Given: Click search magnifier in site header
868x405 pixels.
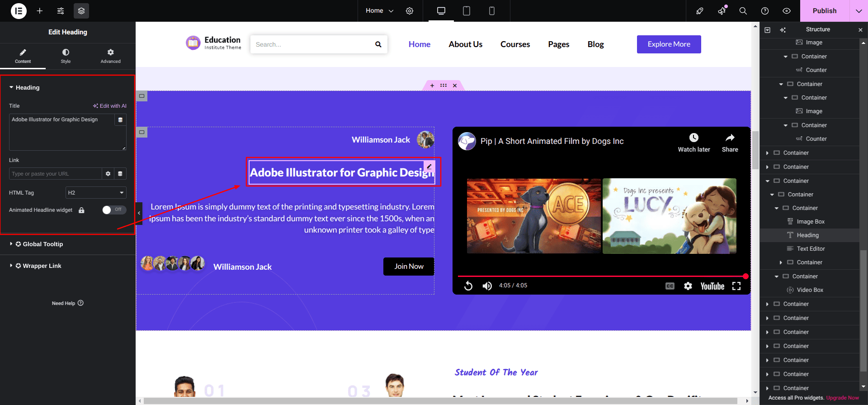Looking at the screenshot, I should point(378,44).
